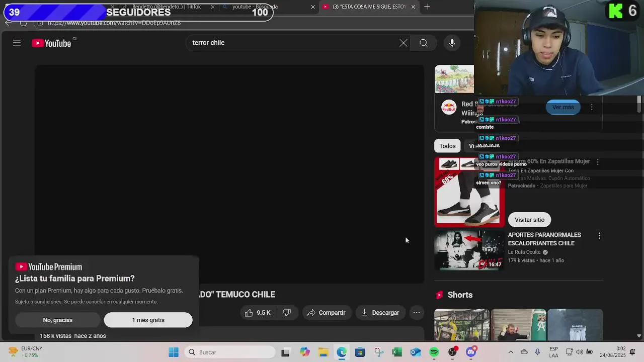The width and height of the screenshot is (644, 362).
Task: Reload the page with refresh button
Action: click(x=23, y=23)
